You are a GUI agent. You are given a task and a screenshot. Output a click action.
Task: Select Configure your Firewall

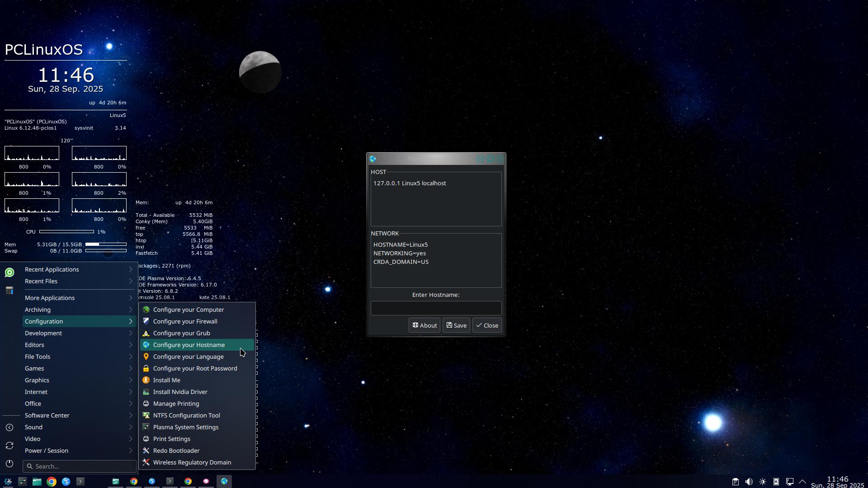click(x=185, y=321)
